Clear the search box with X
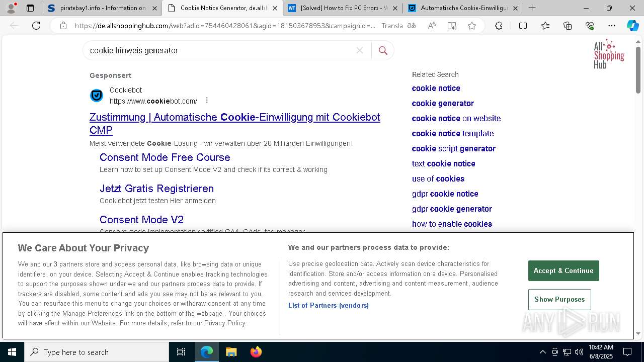Screen dimensions: 644x362 click(x=360, y=50)
